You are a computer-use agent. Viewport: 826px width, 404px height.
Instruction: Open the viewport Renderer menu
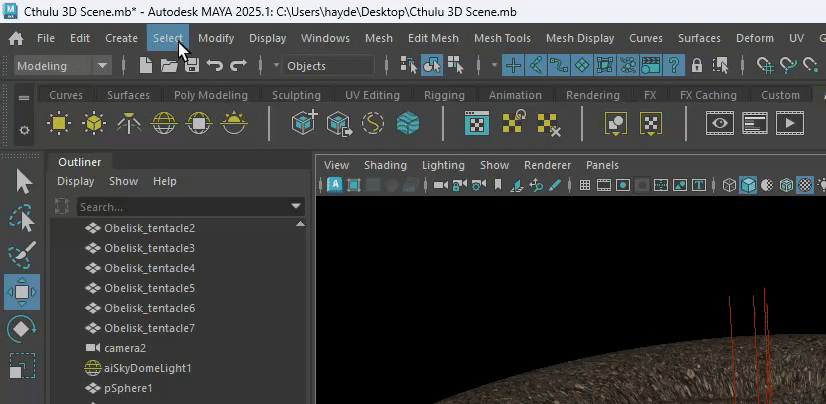click(547, 165)
